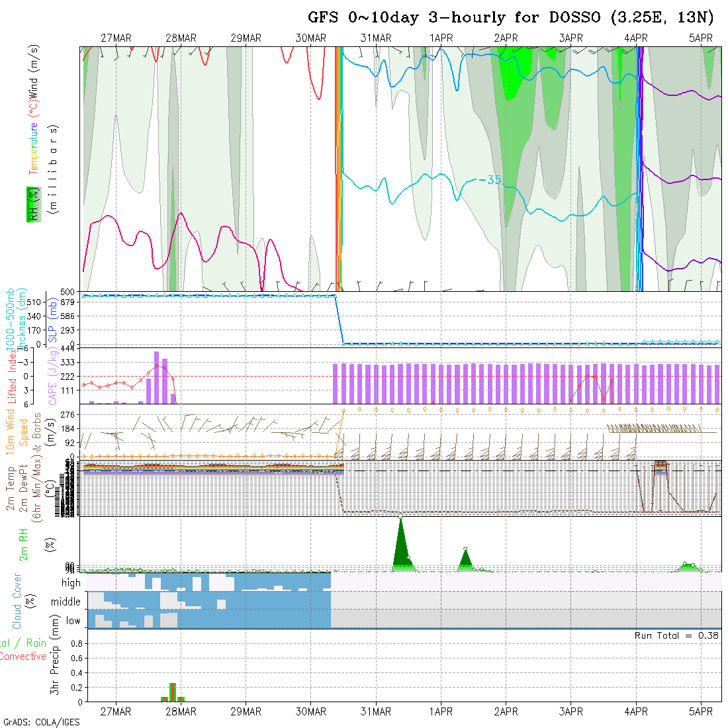This screenshot has height=728, width=728.
Task: Click the 5APR label on the bottom axis
Action: coord(701,711)
